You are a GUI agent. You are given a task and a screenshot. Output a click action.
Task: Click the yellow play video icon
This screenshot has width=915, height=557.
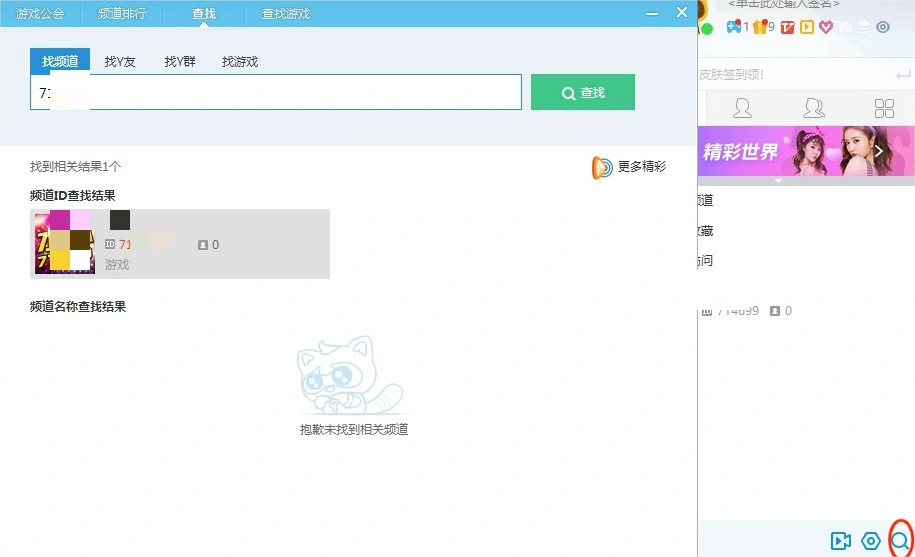point(805,28)
